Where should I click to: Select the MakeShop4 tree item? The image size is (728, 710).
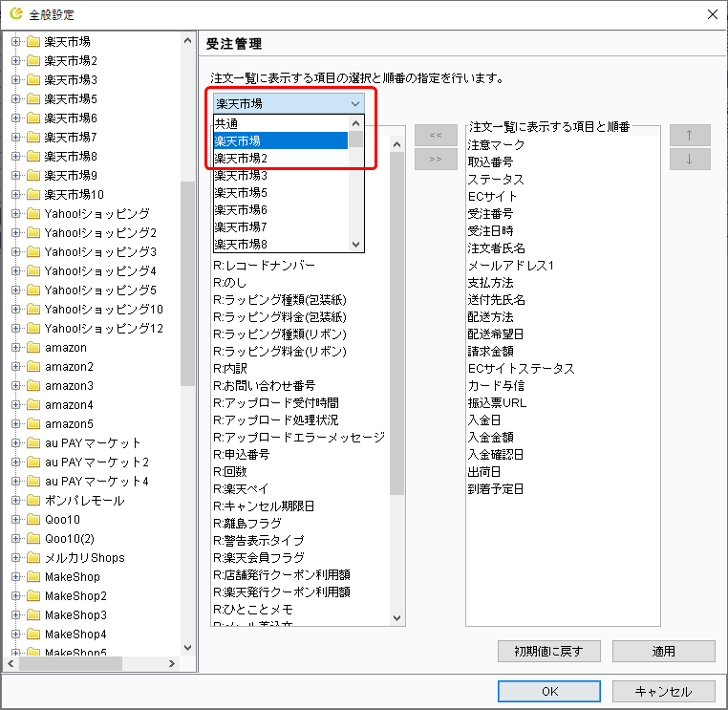[x=75, y=634]
